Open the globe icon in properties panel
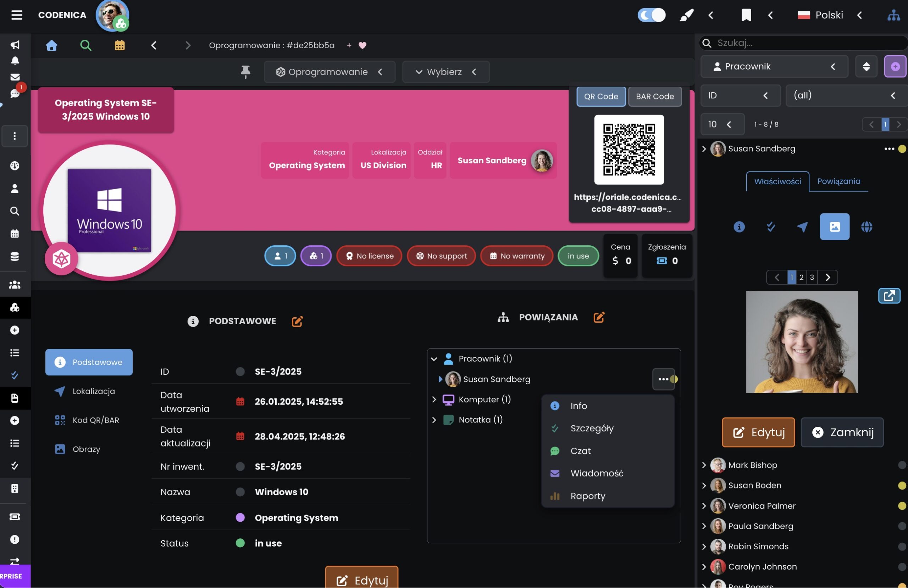Screen dimensions: 908x588 click(x=867, y=227)
